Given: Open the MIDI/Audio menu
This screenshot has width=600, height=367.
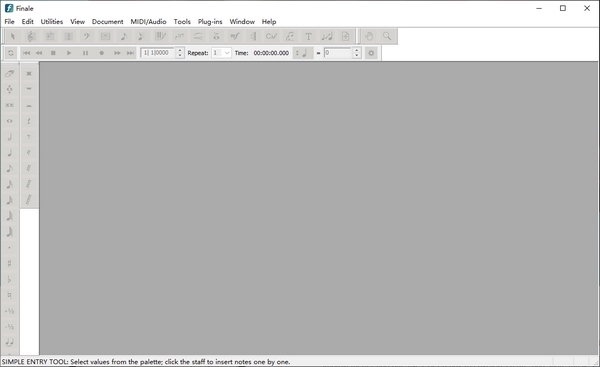Looking at the screenshot, I should click(x=148, y=22).
